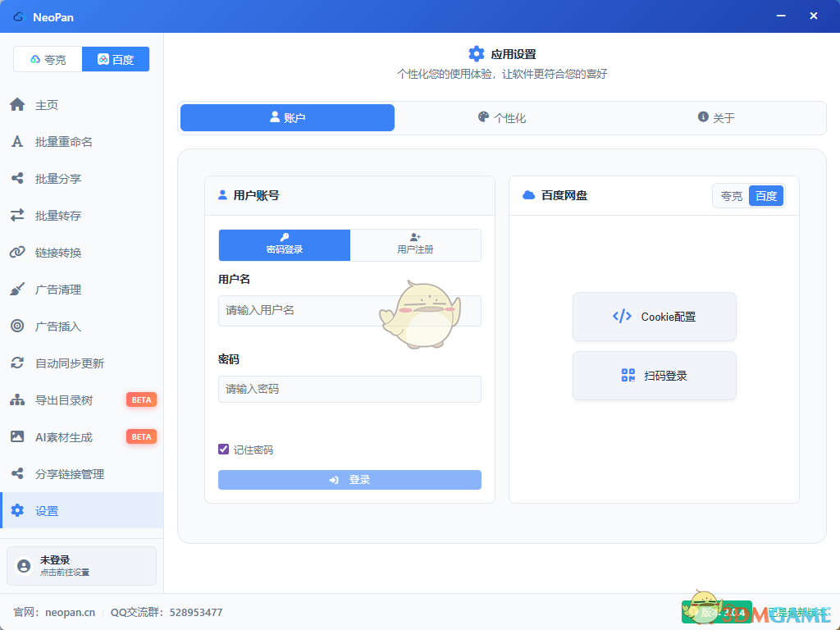
Task: Switch sidebar drive to 百度
Action: pos(116,59)
